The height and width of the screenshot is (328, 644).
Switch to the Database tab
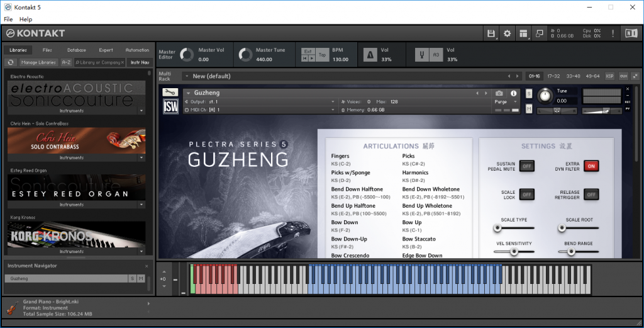coord(76,50)
